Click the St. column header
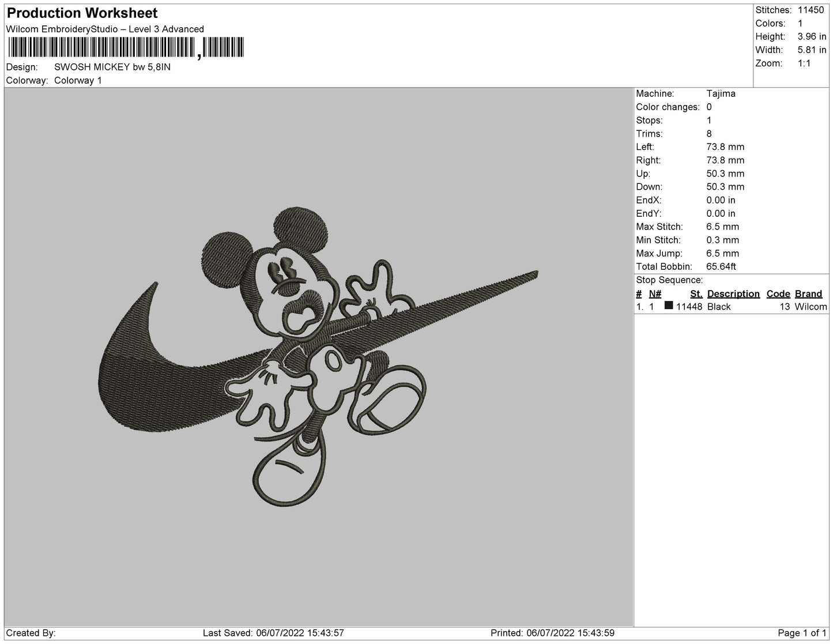The image size is (833, 644). (696, 293)
